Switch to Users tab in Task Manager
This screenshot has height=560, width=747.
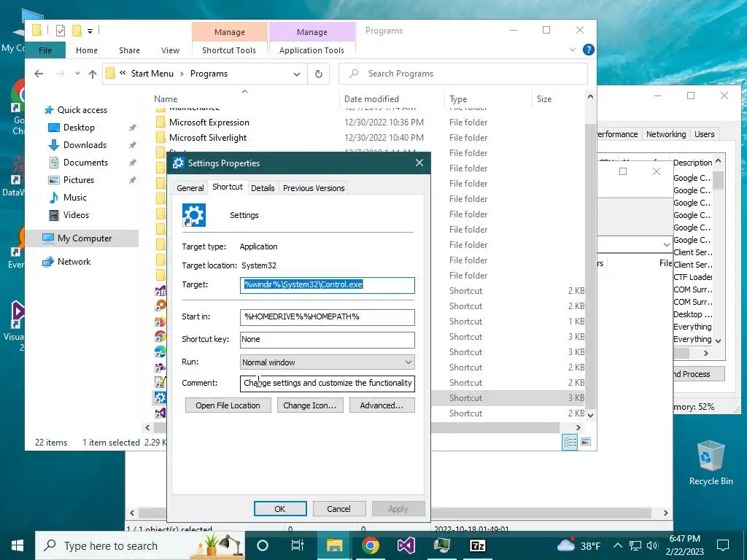tap(704, 134)
